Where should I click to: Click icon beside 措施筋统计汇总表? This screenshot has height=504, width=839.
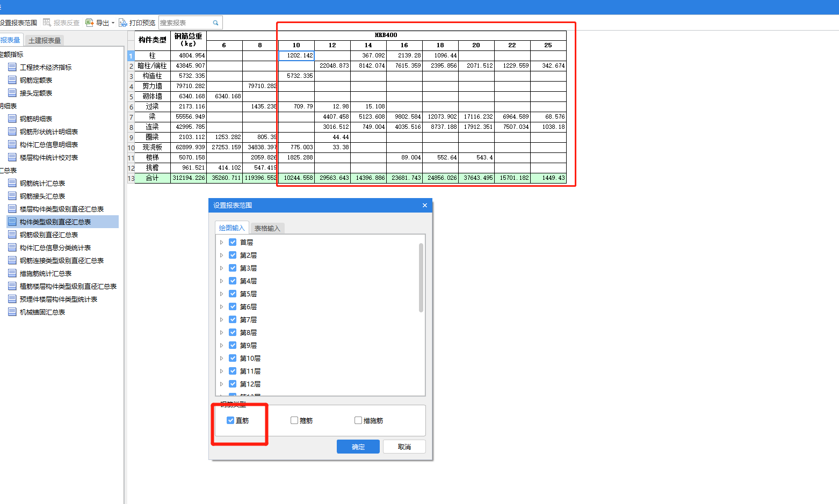(x=12, y=273)
